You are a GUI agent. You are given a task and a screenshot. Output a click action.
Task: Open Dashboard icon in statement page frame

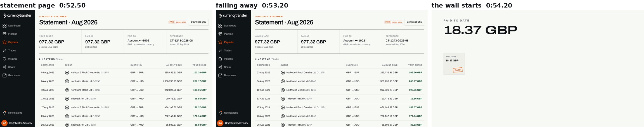click(4, 26)
